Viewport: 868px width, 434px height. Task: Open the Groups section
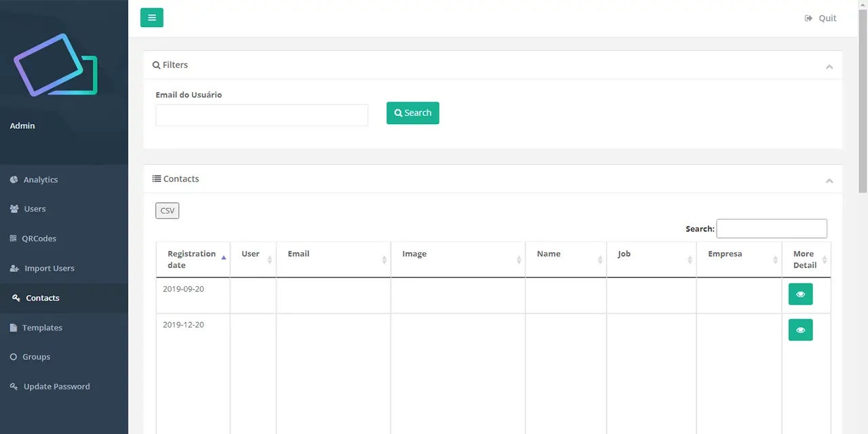click(x=36, y=357)
